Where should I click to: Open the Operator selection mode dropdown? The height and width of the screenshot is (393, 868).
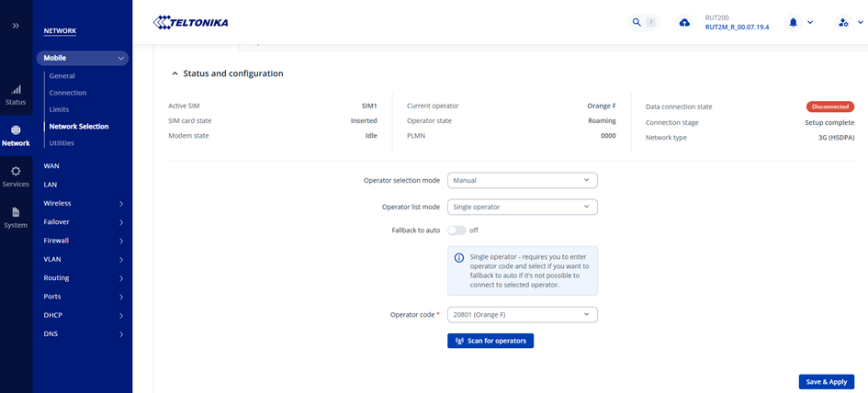coord(522,180)
